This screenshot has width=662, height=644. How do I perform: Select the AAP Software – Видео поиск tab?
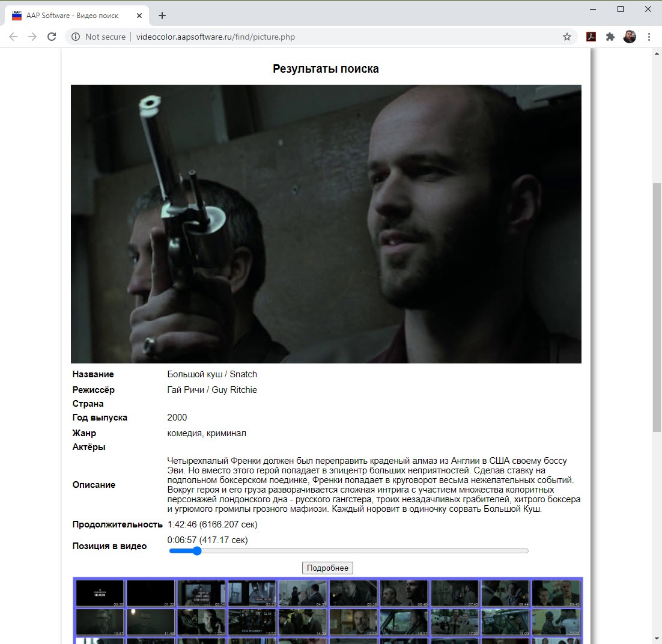point(77,16)
